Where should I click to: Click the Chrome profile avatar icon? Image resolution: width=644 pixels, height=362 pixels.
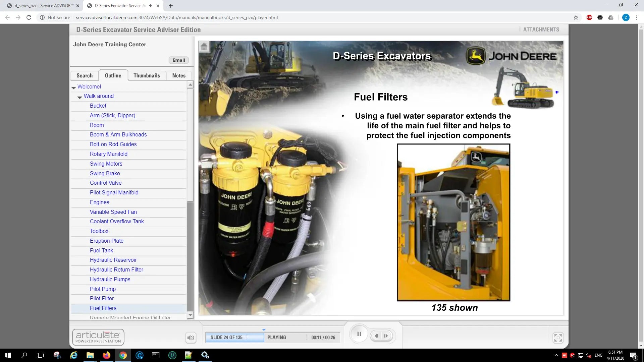[626, 17]
